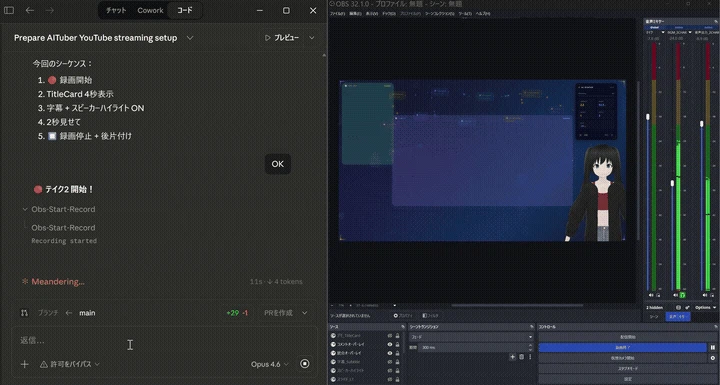Viewport: 720px width, 385px height.
Task: Click the git branch icon
Action: coord(24,313)
